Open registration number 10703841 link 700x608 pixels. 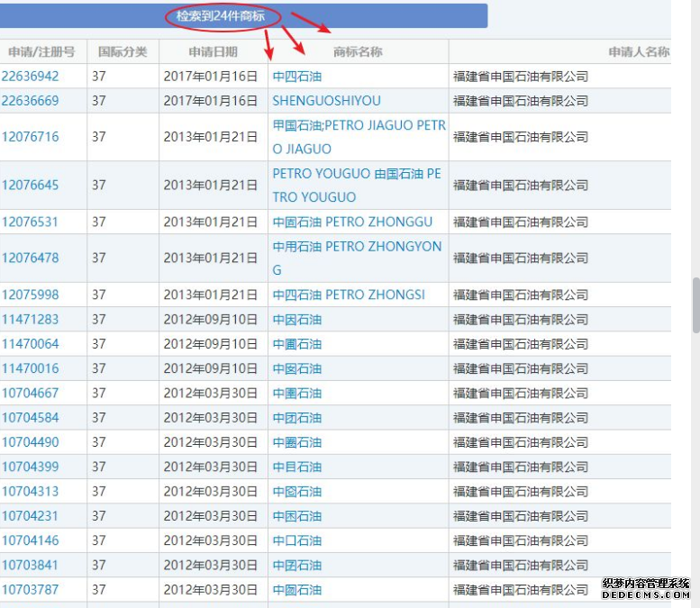(30, 565)
